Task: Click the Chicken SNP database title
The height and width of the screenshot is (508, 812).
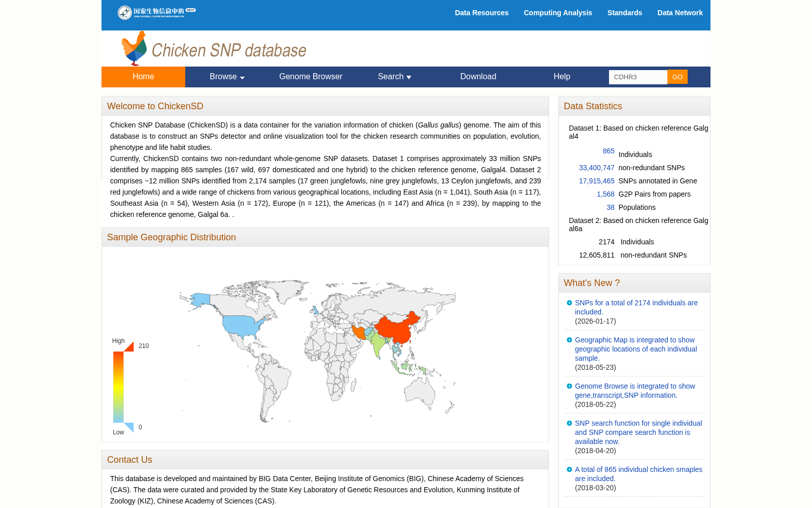Action: click(229, 50)
